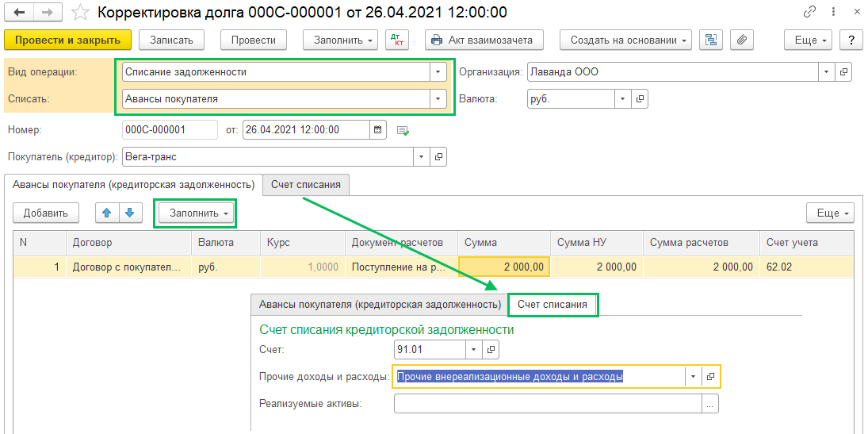The width and height of the screenshot is (868, 434).
Task: Click the date field 26.04.2021
Action: [x=306, y=130]
